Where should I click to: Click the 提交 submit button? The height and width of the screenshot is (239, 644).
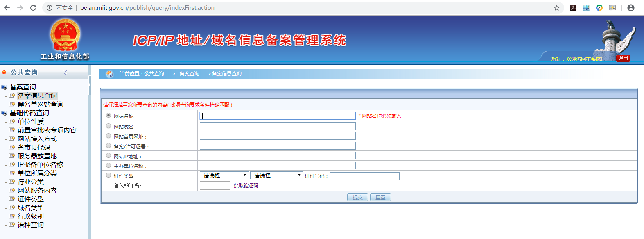357,197
